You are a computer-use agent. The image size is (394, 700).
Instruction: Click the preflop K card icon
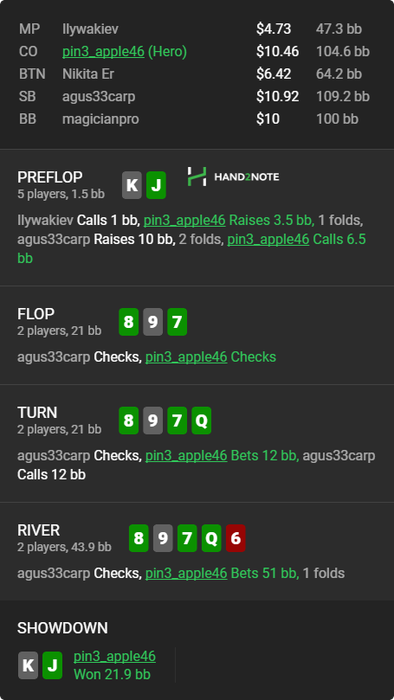[x=132, y=185]
